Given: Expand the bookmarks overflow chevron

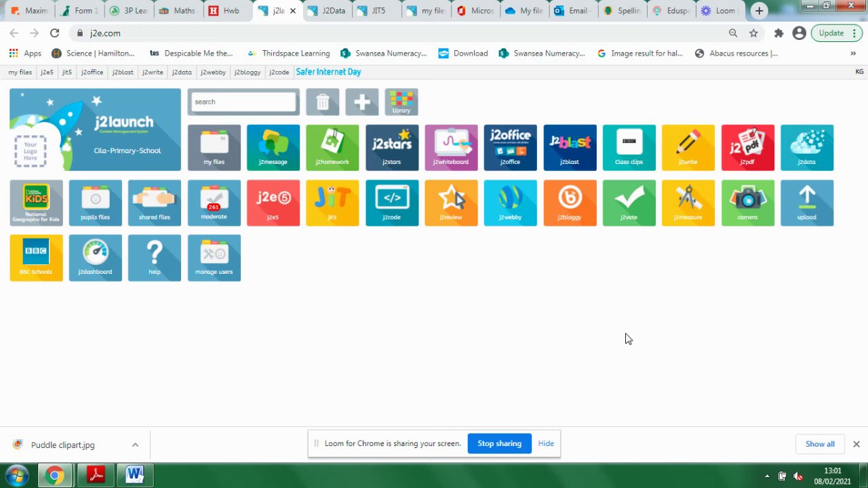Looking at the screenshot, I should coord(853,53).
